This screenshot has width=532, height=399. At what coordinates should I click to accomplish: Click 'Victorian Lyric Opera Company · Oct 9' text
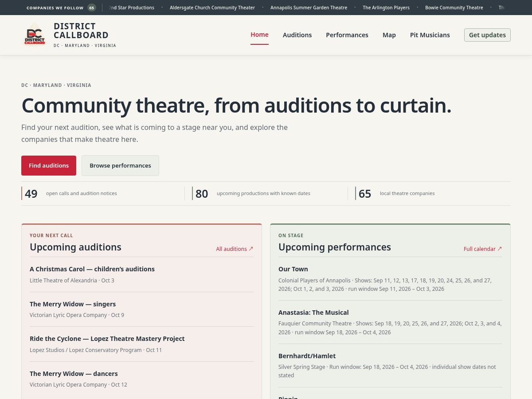click(77, 315)
